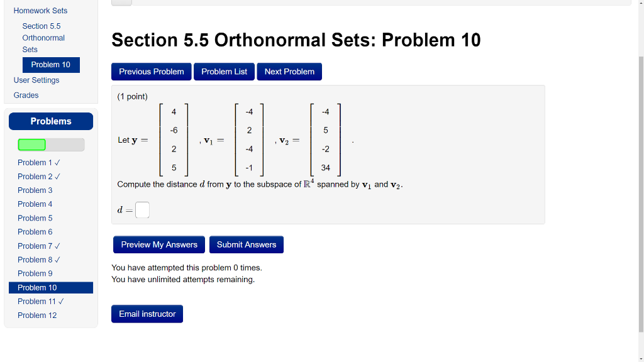Viewport: 644px width, 362px height.
Task: Select Problem 10 in the sidebar
Action: [x=51, y=65]
